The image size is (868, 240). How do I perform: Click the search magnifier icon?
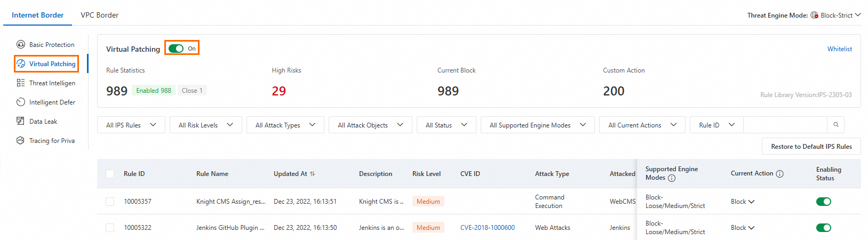[836, 125]
